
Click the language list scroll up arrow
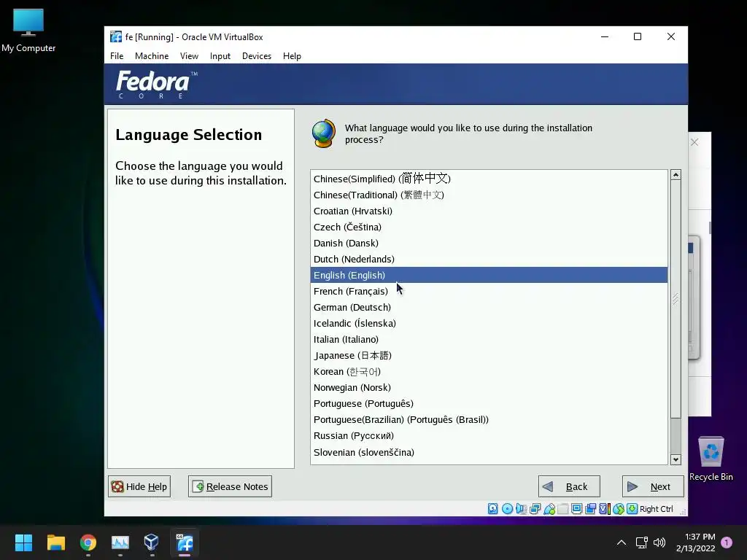click(x=676, y=175)
